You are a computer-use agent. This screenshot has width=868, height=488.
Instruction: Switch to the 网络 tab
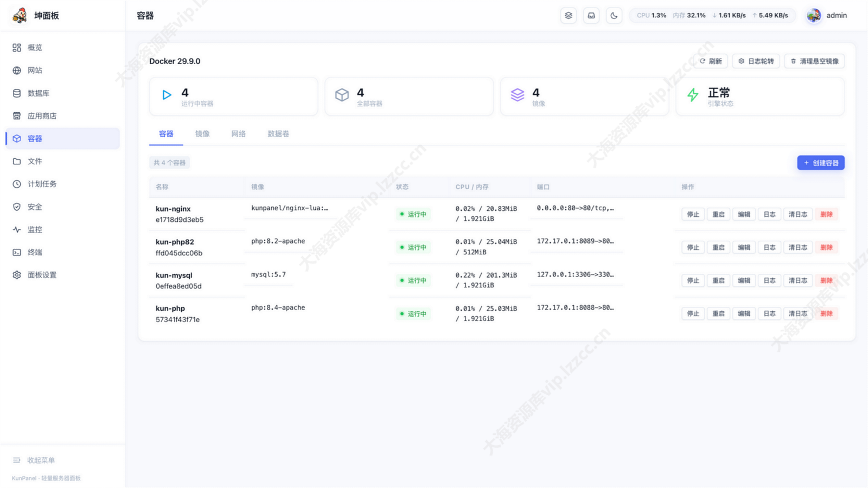click(238, 134)
